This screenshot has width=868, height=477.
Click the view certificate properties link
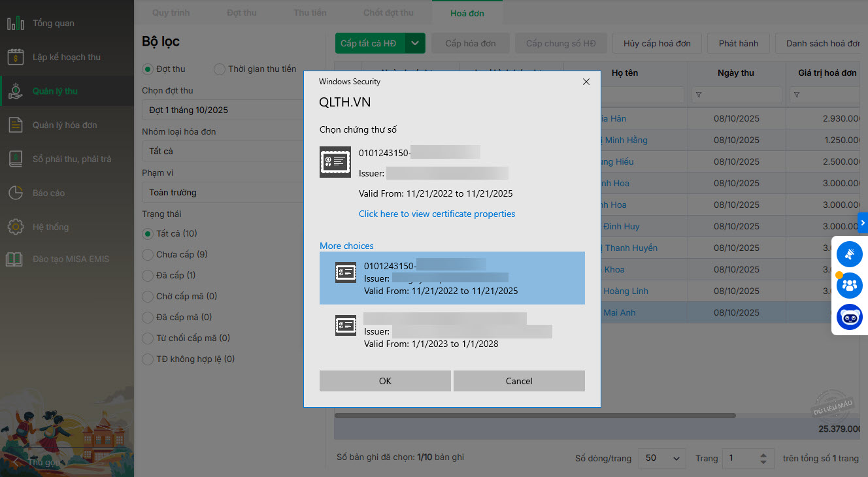[x=437, y=214]
